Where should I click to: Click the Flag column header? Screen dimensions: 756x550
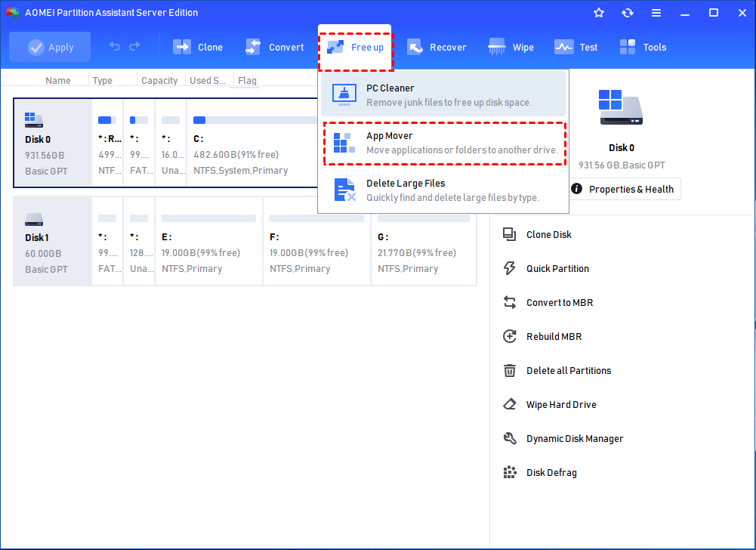247,81
